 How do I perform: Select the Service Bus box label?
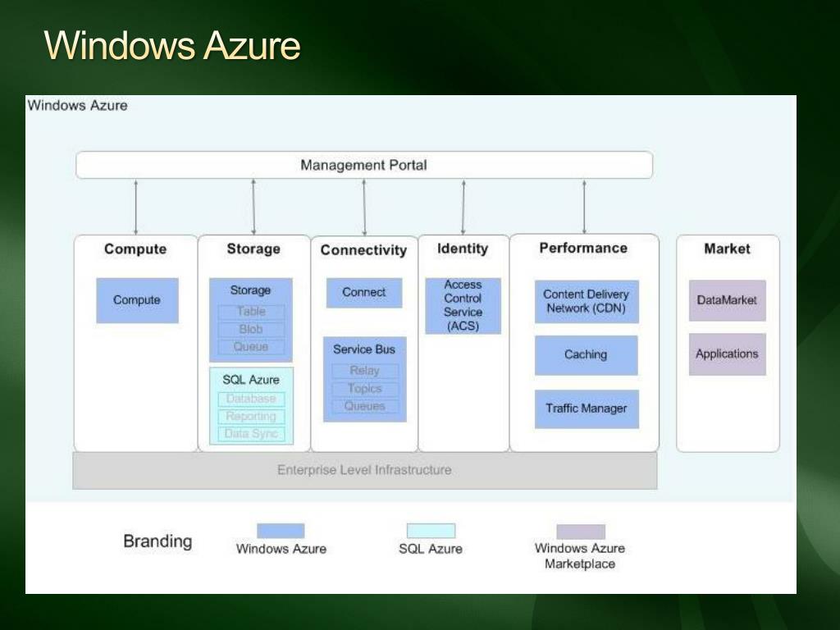[364, 349]
